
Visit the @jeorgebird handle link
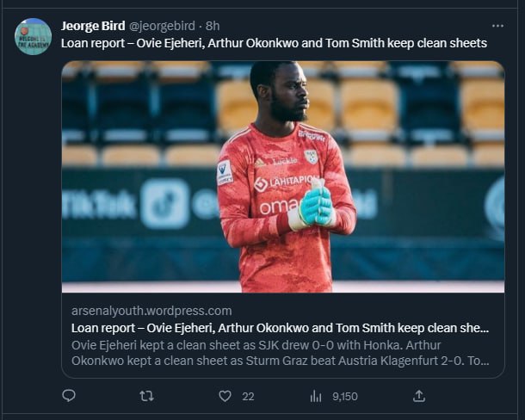[164, 26]
